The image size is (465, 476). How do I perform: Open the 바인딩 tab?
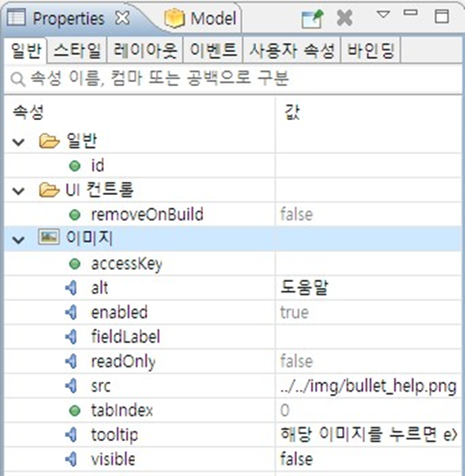(x=371, y=50)
